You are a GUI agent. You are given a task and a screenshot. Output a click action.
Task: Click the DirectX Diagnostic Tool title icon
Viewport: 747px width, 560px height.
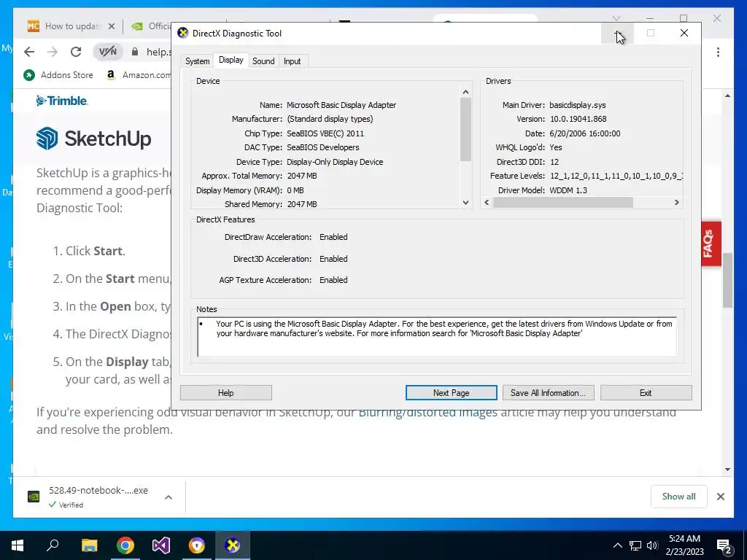click(x=183, y=33)
